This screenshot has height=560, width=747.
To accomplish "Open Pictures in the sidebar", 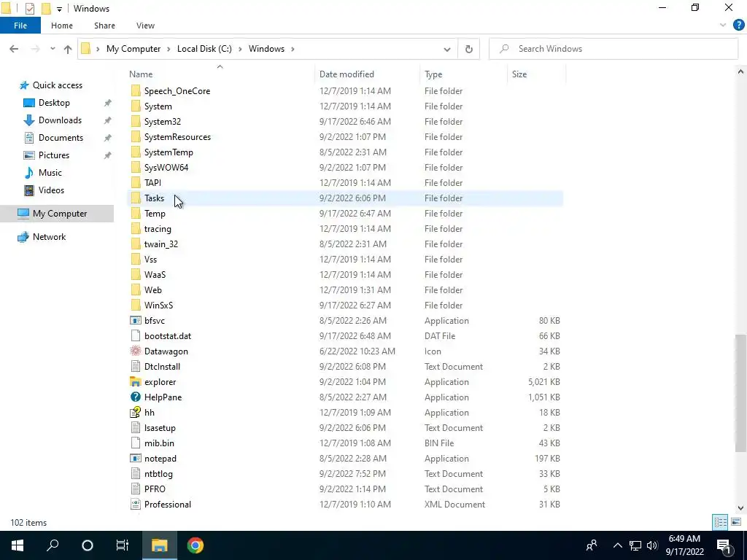I will 54,155.
